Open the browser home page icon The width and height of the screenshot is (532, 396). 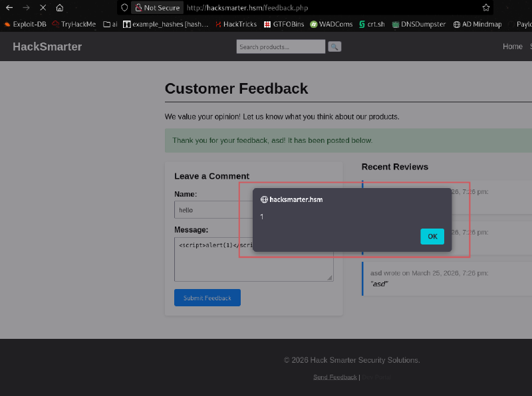(x=60, y=7)
